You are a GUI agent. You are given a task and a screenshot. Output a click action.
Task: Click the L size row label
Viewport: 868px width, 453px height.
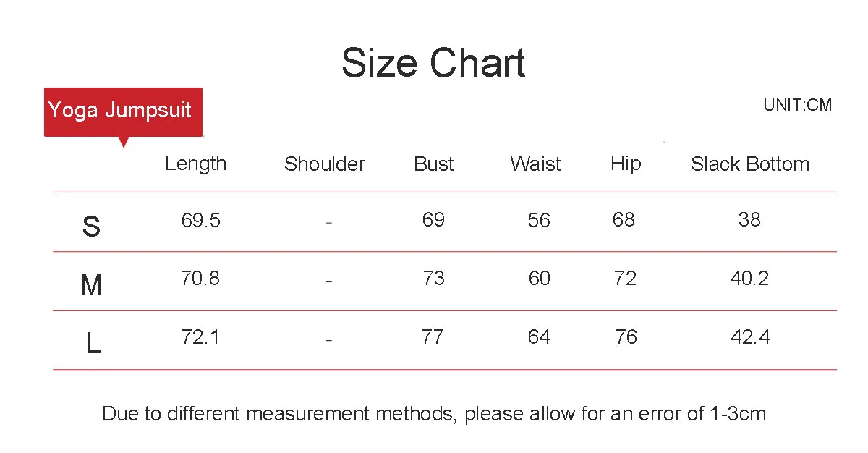tap(93, 344)
